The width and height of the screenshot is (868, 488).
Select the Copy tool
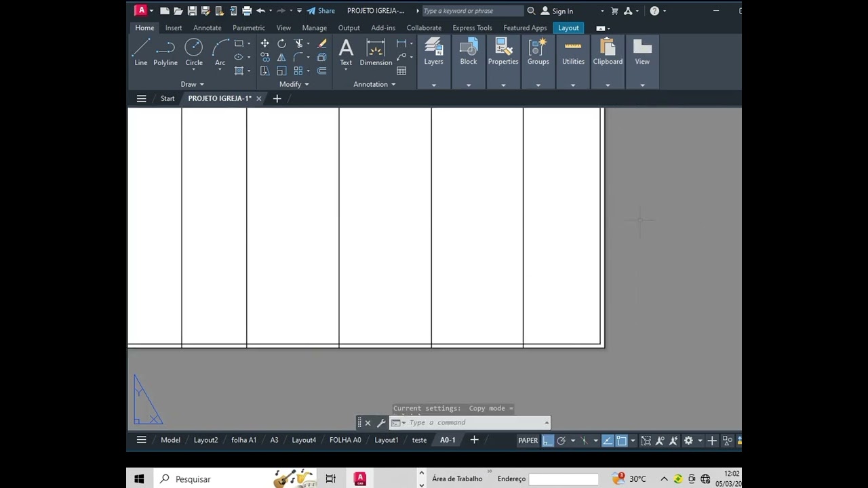coord(264,57)
